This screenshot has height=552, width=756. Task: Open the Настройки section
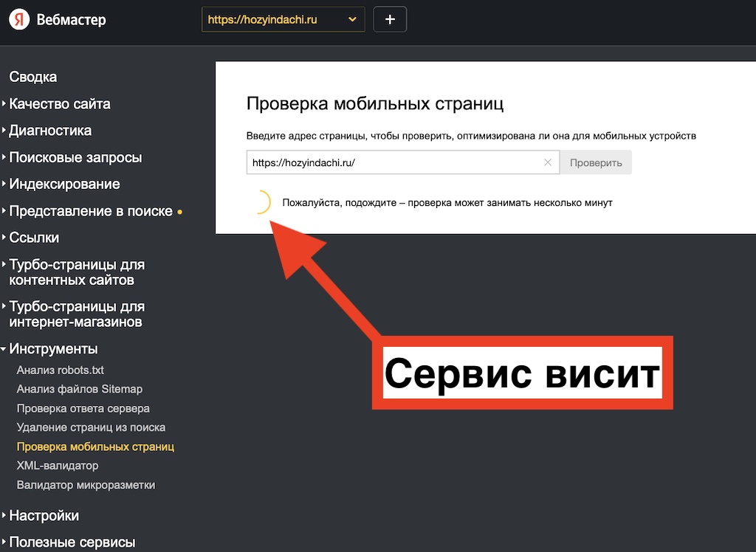[x=44, y=515]
